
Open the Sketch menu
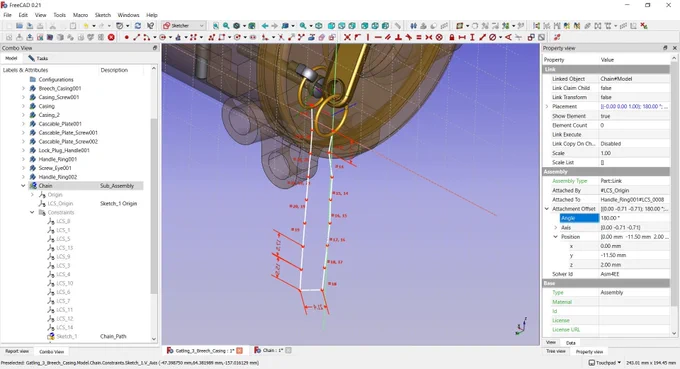point(103,15)
